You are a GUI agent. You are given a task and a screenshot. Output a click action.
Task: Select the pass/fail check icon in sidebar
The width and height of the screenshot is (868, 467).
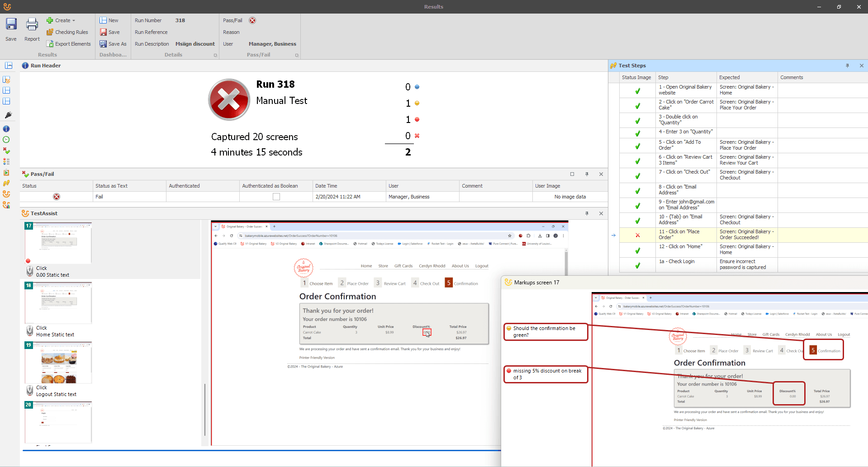pos(6,151)
